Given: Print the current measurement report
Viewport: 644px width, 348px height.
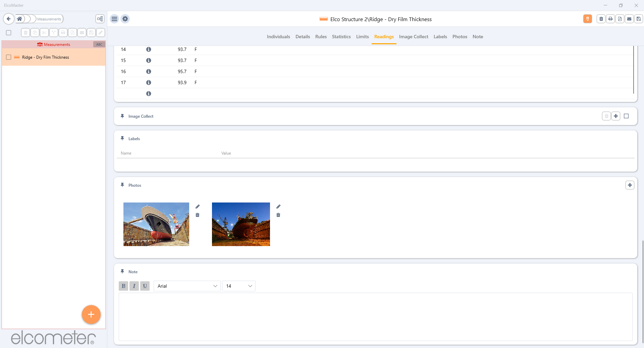Looking at the screenshot, I should pyautogui.click(x=610, y=19).
